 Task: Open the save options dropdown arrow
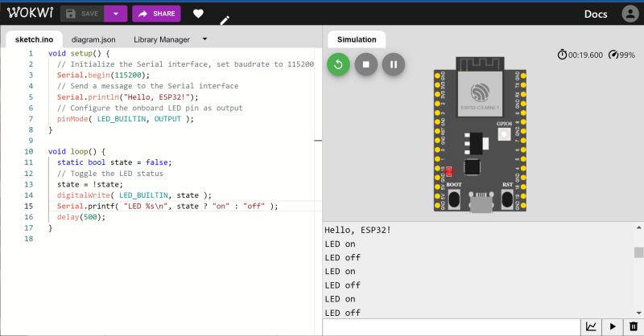[116, 14]
